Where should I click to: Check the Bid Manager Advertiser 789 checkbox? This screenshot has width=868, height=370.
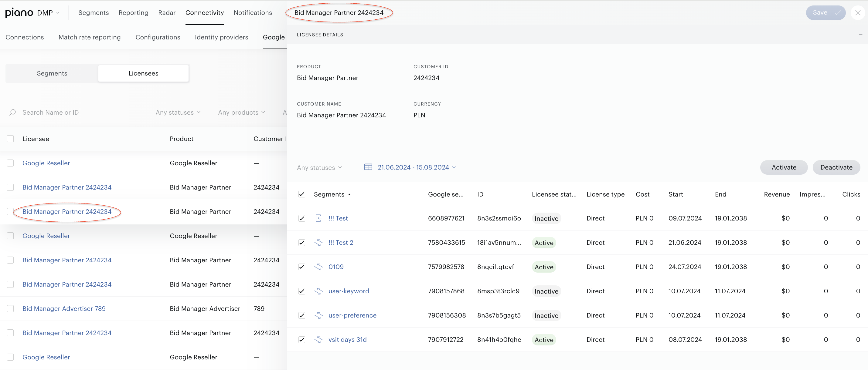pos(10,308)
